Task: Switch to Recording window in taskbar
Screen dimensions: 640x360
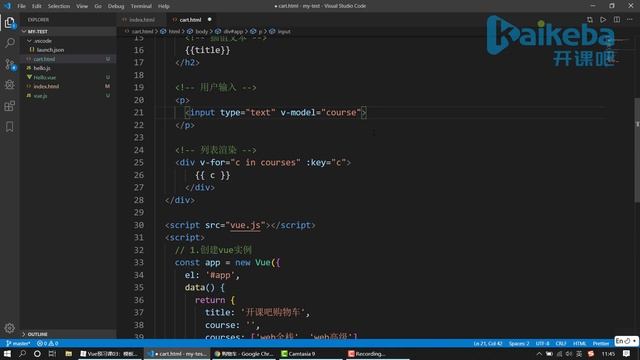Action: pyautogui.click(x=378, y=353)
